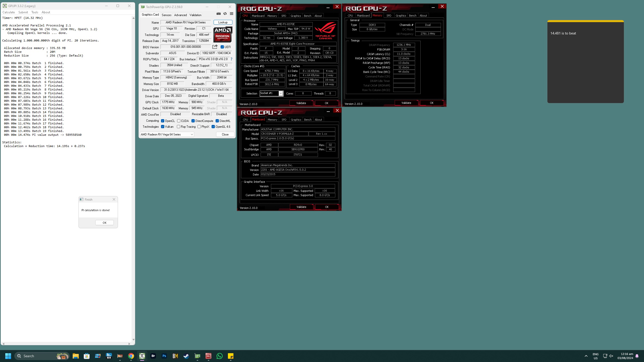Click the ENG US language indicator
Image resolution: width=644 pixels, height=362 pixels.
pyautogui.click(x=595, y=356)
